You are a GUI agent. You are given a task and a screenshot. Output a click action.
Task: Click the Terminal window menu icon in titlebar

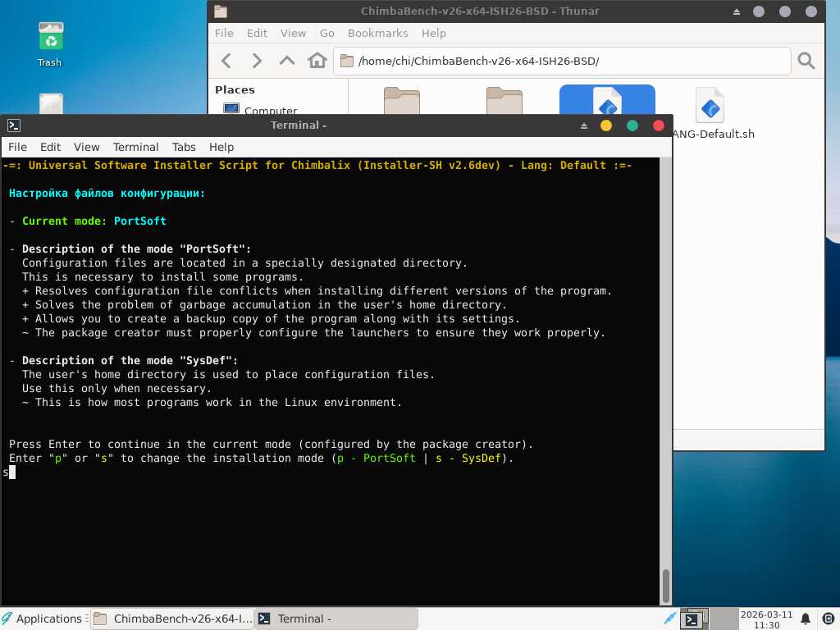pos(14,126)
